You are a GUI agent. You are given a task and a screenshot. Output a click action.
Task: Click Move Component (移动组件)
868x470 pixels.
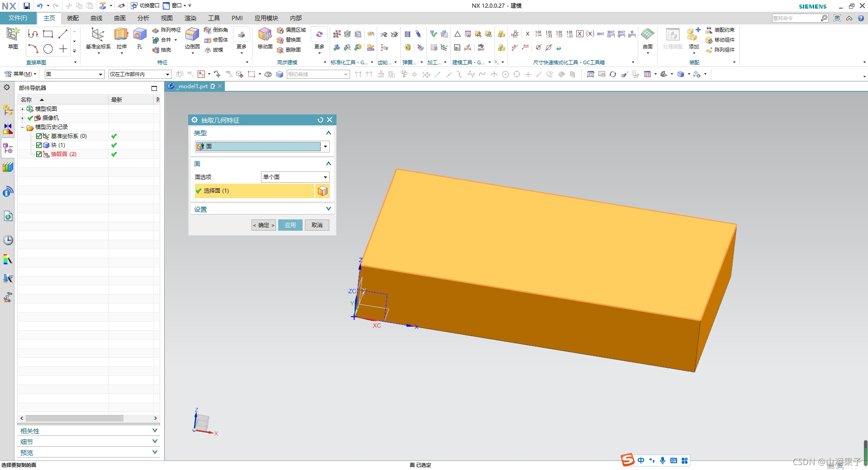tap(720, 40)
